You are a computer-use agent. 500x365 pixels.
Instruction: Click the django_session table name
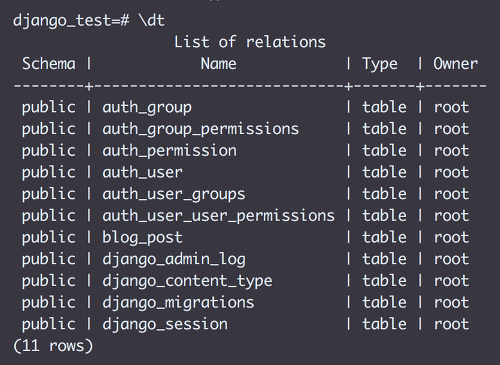pyautogui.click(x=165, y=324)
